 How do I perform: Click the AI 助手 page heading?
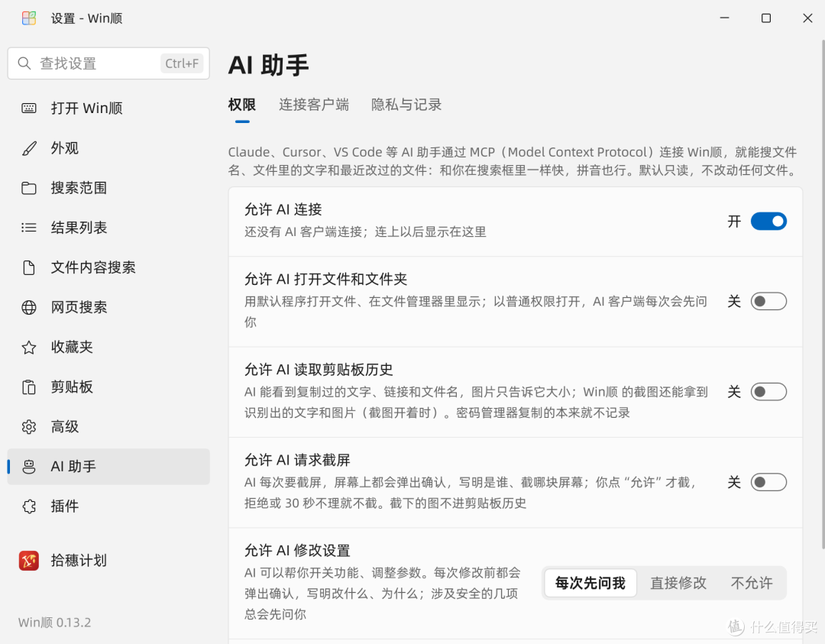268,65
